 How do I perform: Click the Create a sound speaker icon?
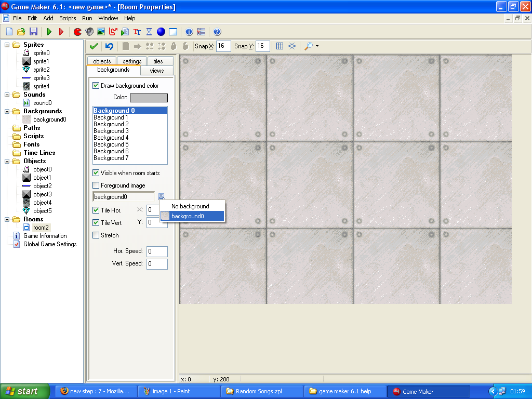[89, 32]
